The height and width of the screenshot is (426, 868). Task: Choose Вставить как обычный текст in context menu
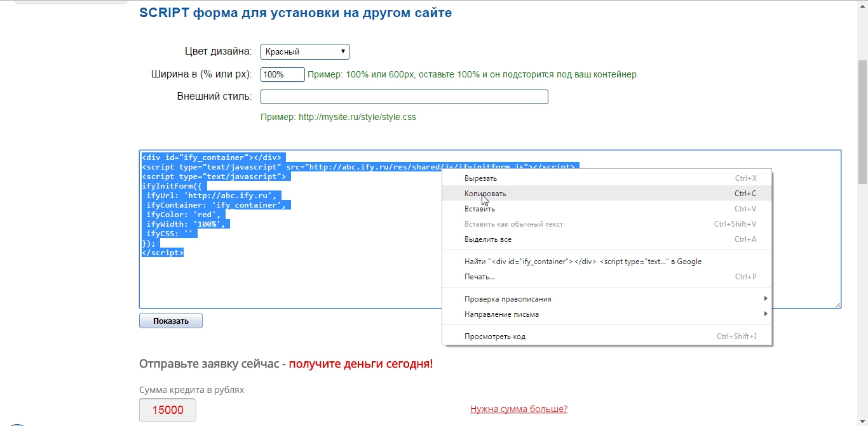[x=607, y=224]
